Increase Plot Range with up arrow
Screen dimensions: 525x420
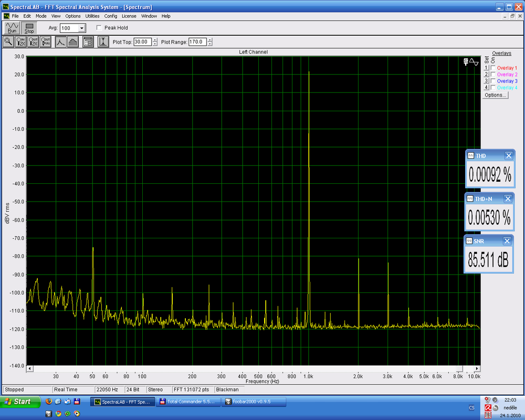coord(209,40)
